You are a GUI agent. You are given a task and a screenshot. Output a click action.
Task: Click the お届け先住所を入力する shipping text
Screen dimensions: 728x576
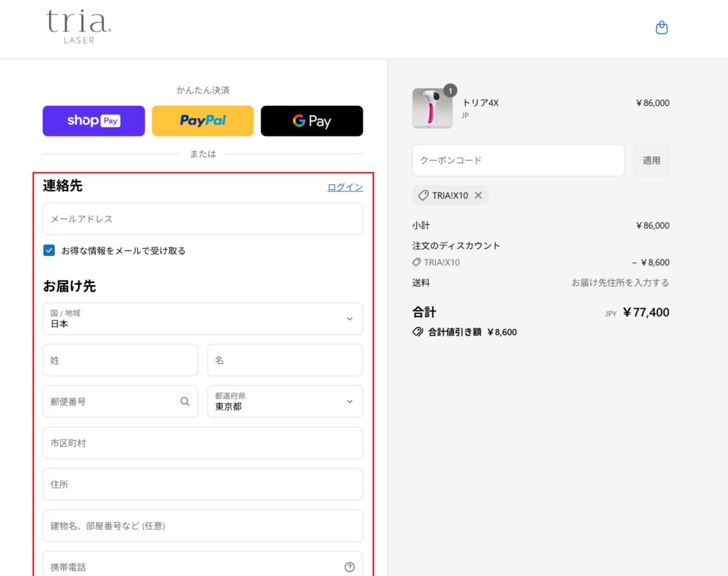tap(620, 282)
